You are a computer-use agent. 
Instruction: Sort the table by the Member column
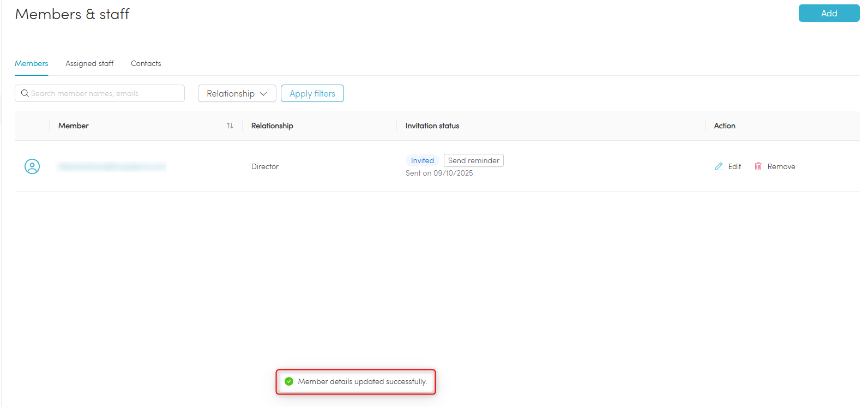click(230, 125)
